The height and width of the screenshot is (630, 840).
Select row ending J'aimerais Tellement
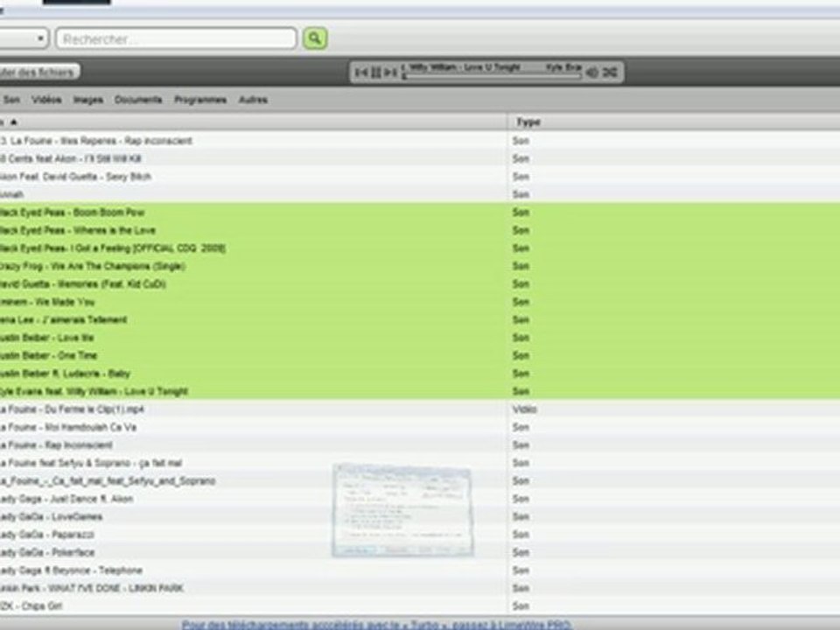click(x=420, y=320)
